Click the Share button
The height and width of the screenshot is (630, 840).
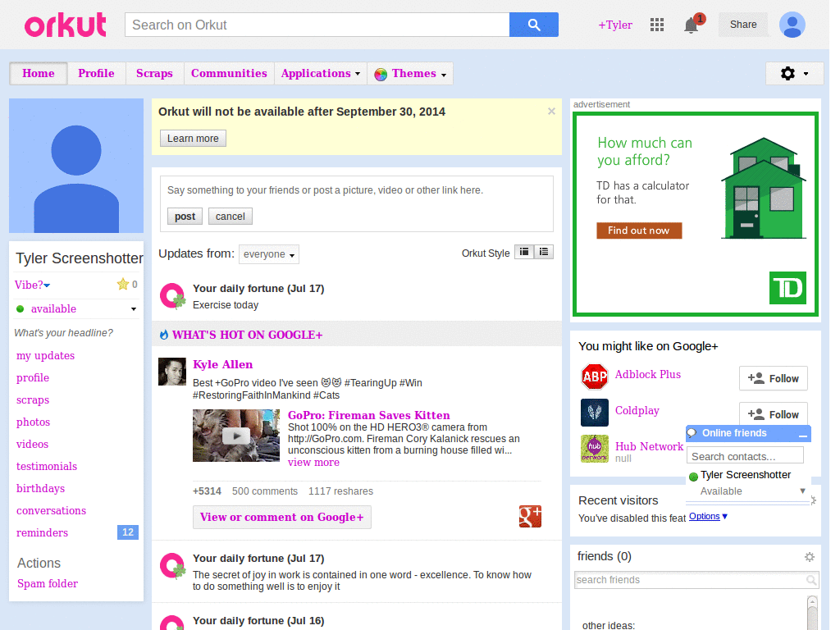click(743, 25)
